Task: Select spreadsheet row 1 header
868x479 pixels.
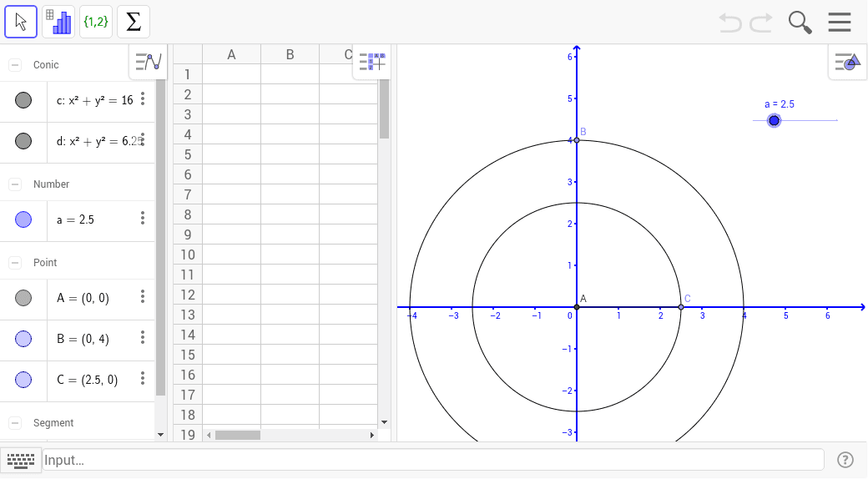Action: click(188, 74)
